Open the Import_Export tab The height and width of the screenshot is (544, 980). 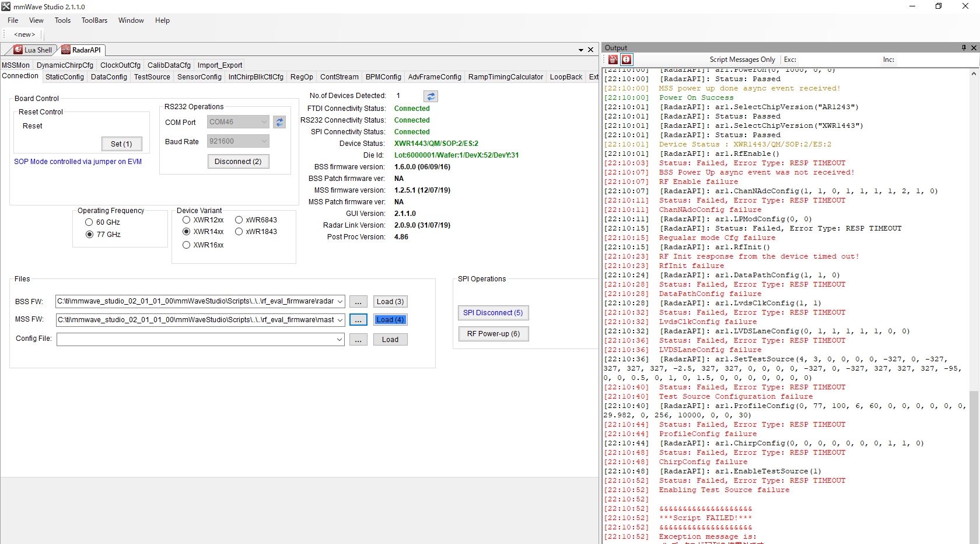[220, 65]
